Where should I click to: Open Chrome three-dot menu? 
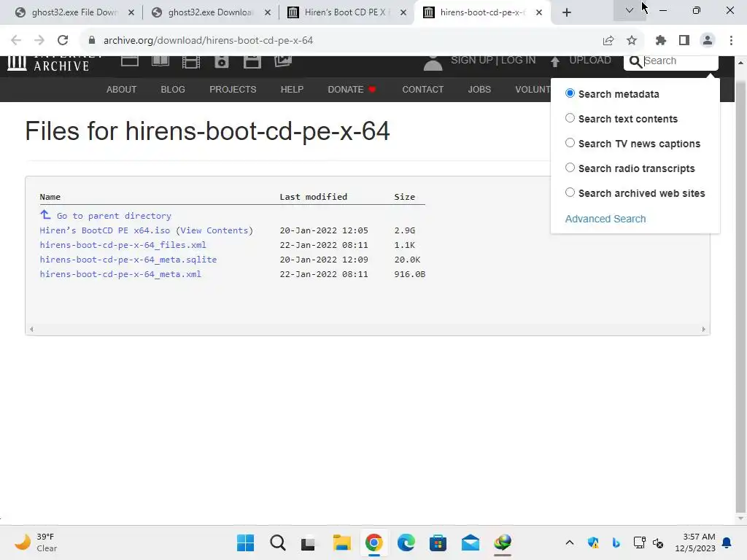[731, 41]
